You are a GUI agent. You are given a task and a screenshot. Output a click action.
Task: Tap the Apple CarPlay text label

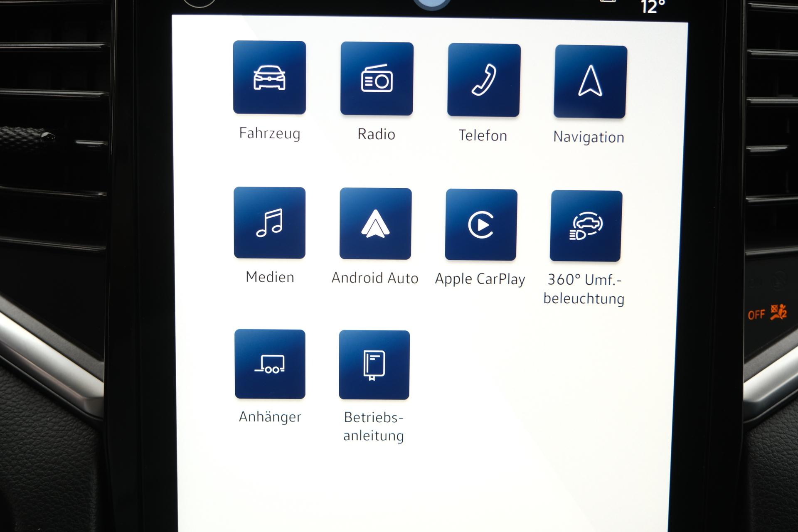[x=480, y=279]
